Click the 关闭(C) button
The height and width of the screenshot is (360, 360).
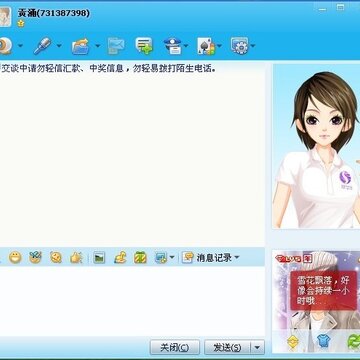point(175,347)
